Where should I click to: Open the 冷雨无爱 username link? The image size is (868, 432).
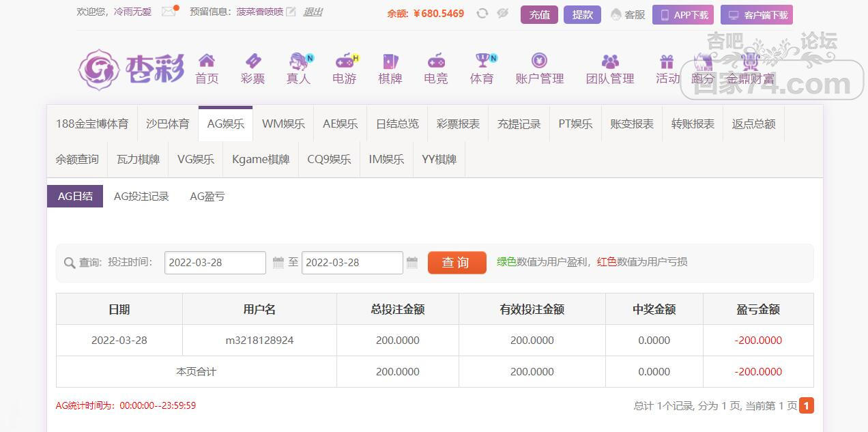pos(132,12)
